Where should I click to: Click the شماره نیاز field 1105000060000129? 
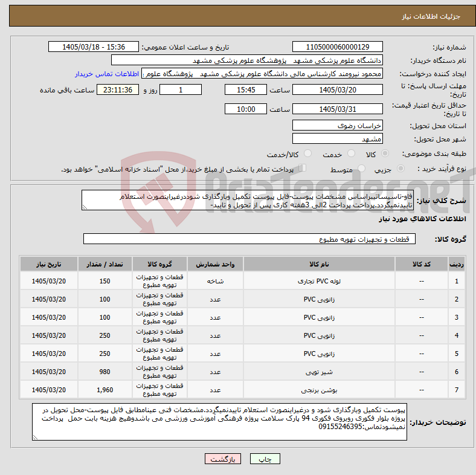click(337, 47)
